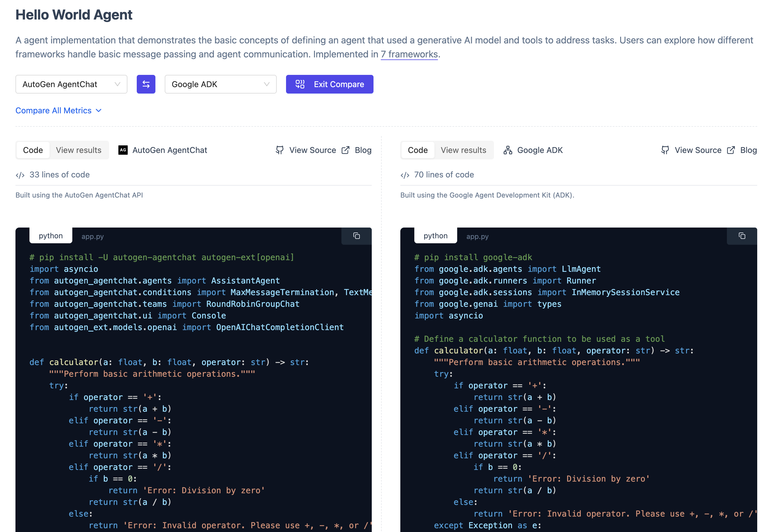This screenshot has width=775, height=532.
Task: Switch to View results for Google ADK
Action: (x=463, y=150)
